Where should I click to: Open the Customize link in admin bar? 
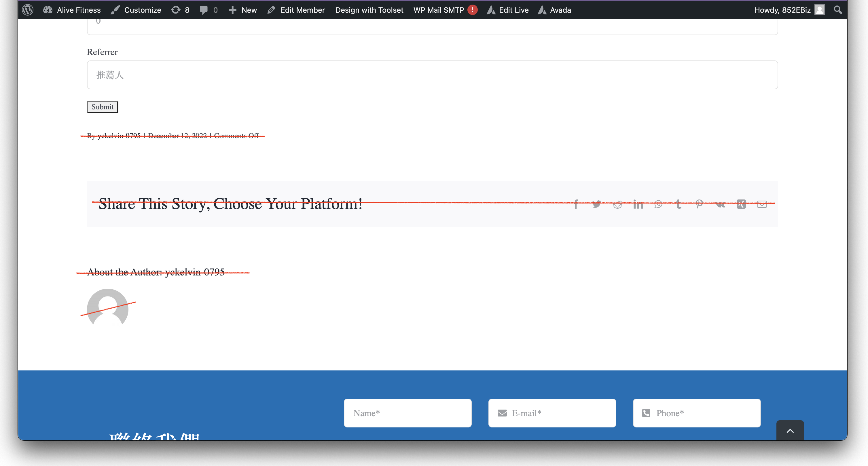tap(136, 10)
